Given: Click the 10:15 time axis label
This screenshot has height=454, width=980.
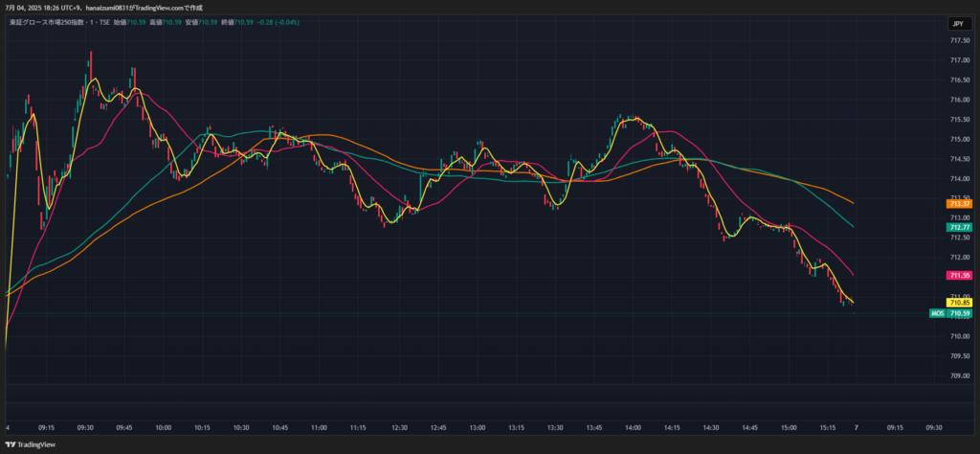Looking at the screenshot, I should click(203, 428).
